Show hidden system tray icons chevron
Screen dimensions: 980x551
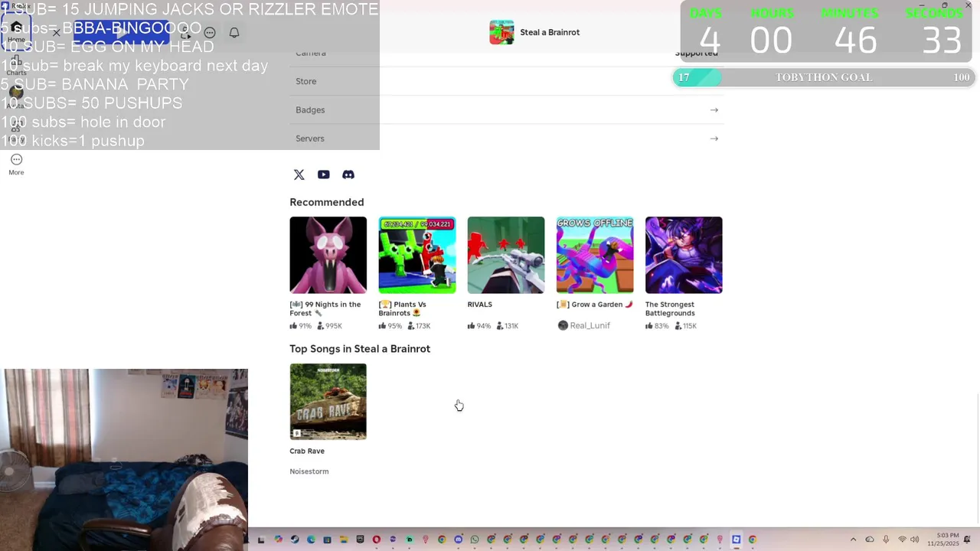853,540
